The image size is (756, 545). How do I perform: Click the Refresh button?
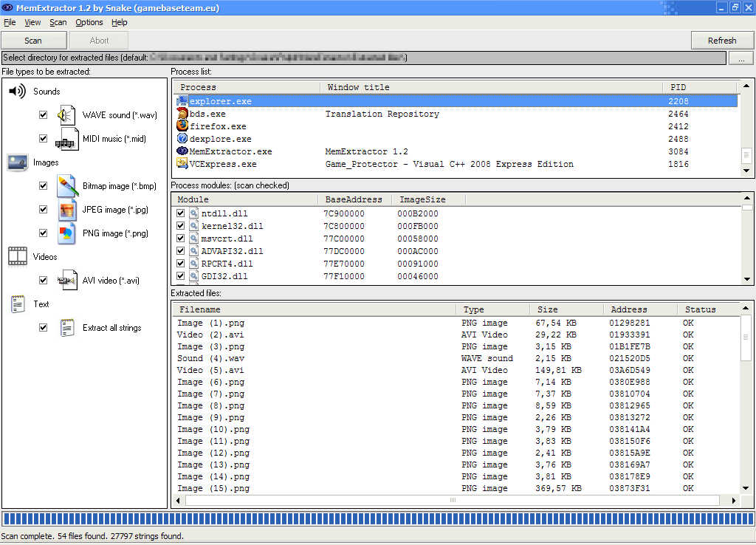721,41
